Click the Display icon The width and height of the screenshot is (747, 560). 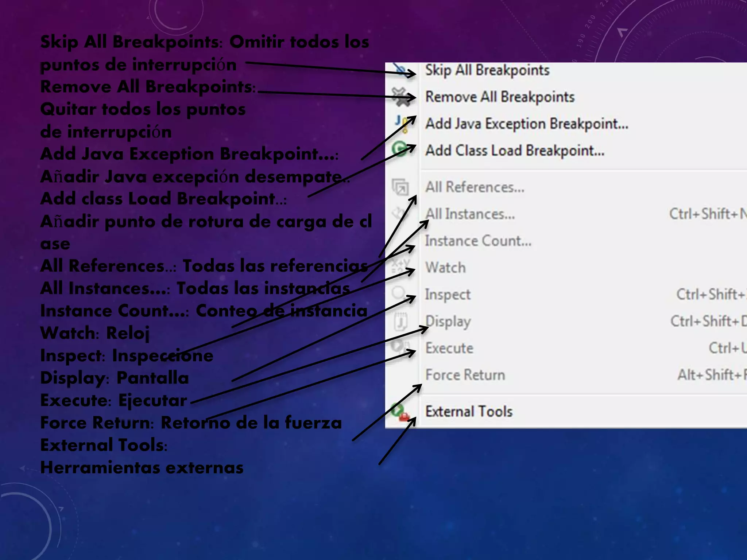401,321
